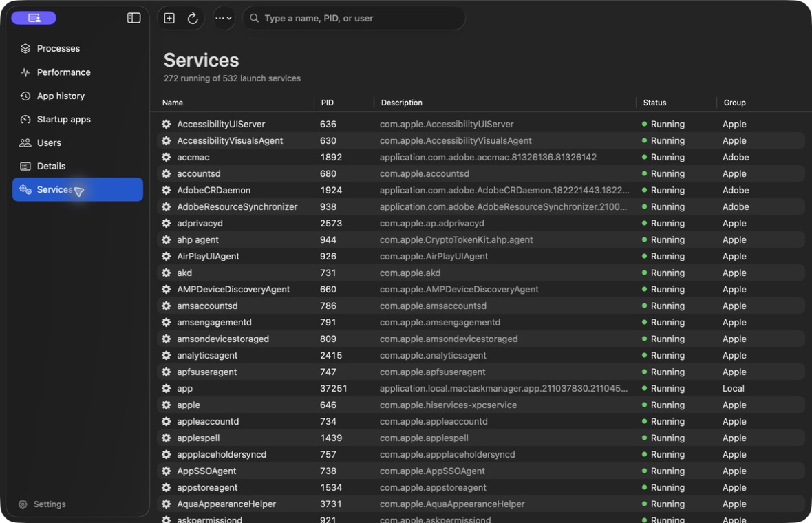
Task: Open the more options ellipsis dropdown
Action: coord(224,18)
